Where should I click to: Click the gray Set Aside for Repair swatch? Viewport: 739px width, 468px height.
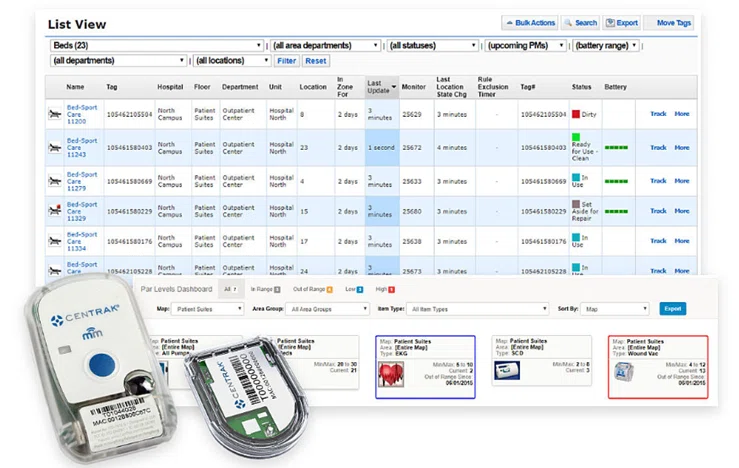pos(575,204)
